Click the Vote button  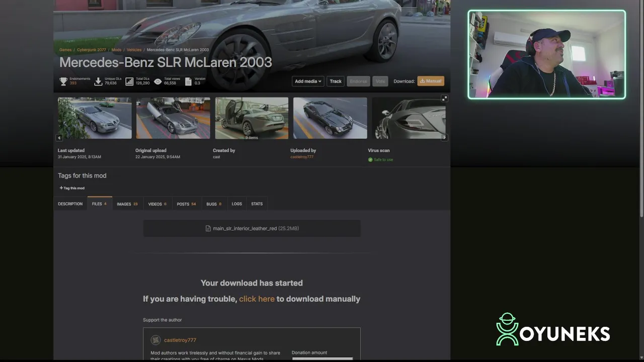pyautogui.click(x=380, y=81)
